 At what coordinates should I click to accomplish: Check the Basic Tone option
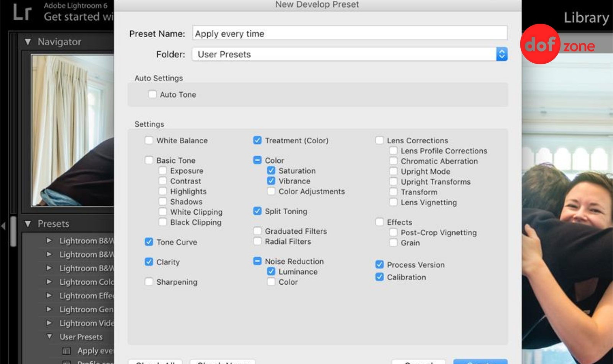149,160
